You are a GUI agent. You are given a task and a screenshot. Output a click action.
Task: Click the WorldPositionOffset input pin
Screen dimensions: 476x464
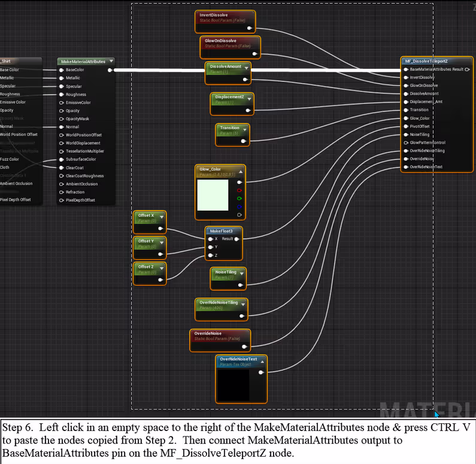61,135
